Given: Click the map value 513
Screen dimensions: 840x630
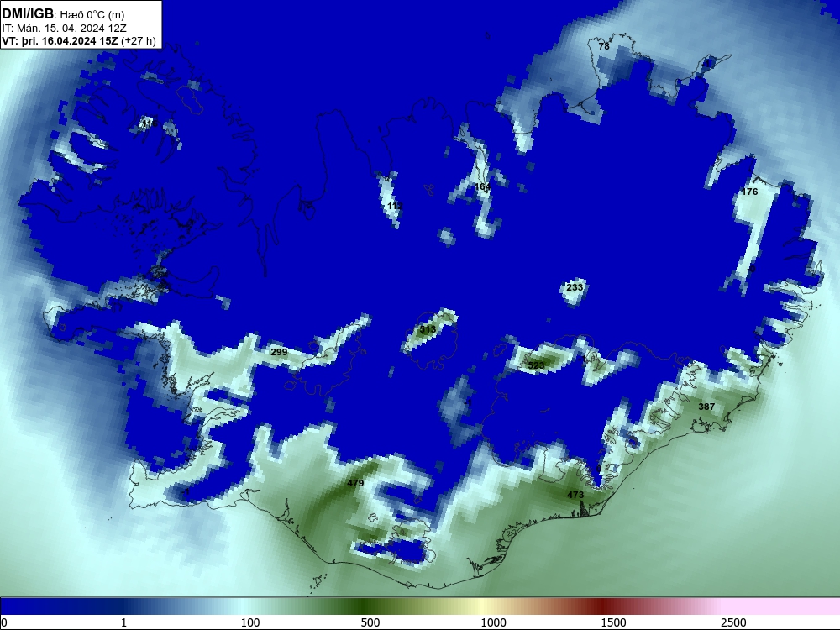Looking at the screenshot, I should click(428, 329).
